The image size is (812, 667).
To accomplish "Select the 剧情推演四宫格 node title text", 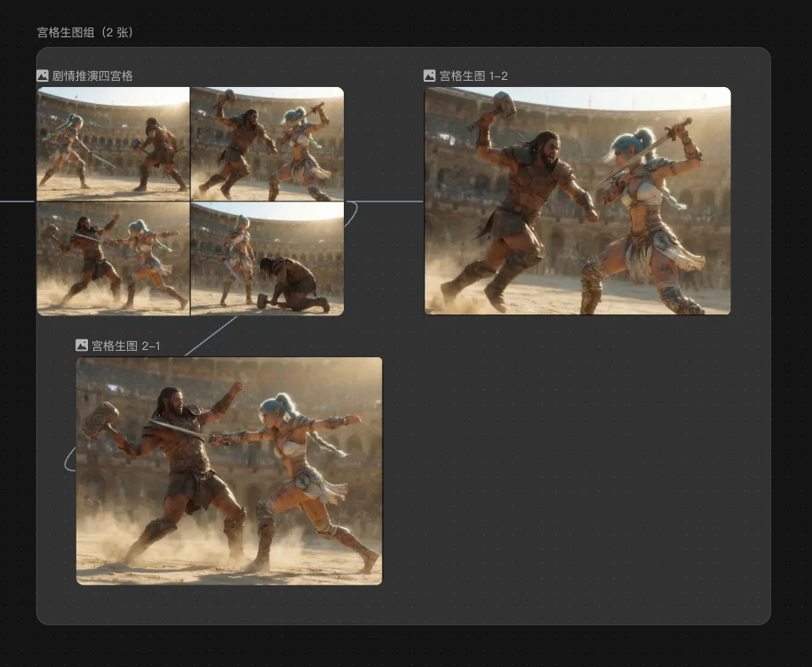I will pyautogui.click(x=92, y=76).
